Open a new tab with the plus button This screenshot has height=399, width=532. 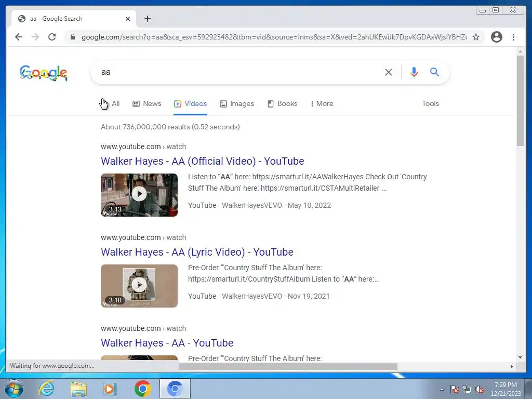pos(147,19)
